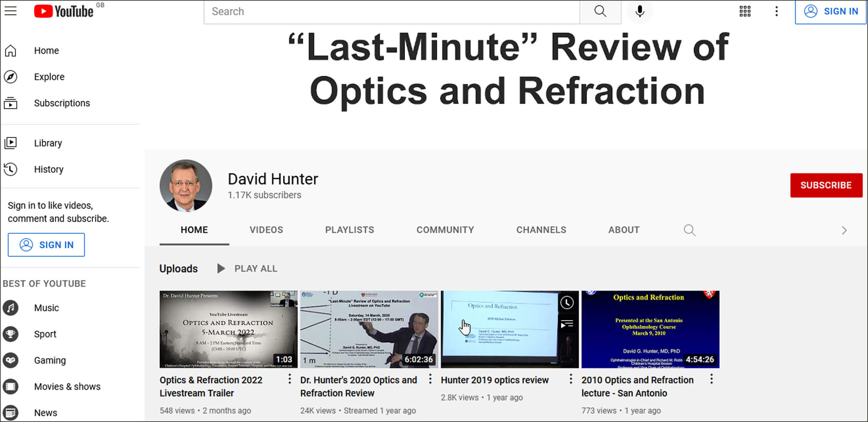
Task: Click the YouTube logo
Action: [64, 11]
